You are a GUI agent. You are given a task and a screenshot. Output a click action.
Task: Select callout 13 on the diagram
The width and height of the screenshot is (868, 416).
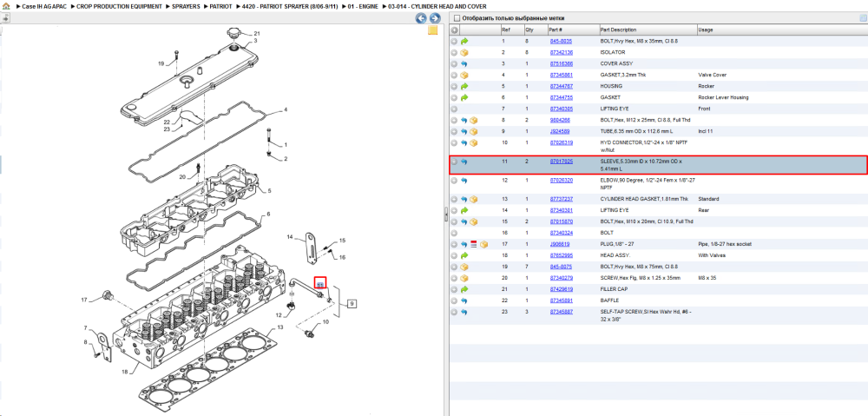click(x=280, y=327)
